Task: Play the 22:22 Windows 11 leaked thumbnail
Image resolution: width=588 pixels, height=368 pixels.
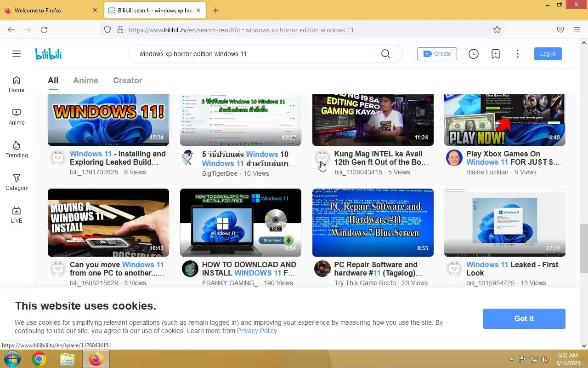Action: click(505, 223)
